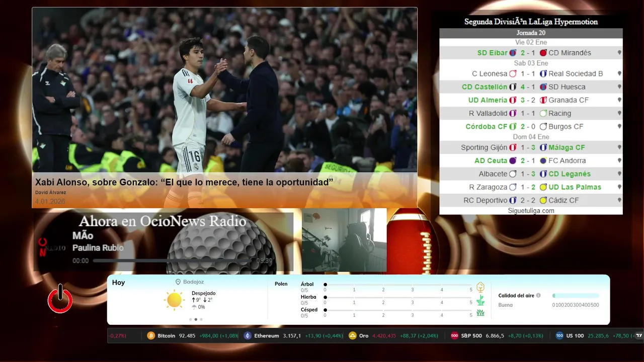The width and height of the screenshot is (644, 362).
Task: Click the UD Las Palmas crest
Action: tap(543, 187)
